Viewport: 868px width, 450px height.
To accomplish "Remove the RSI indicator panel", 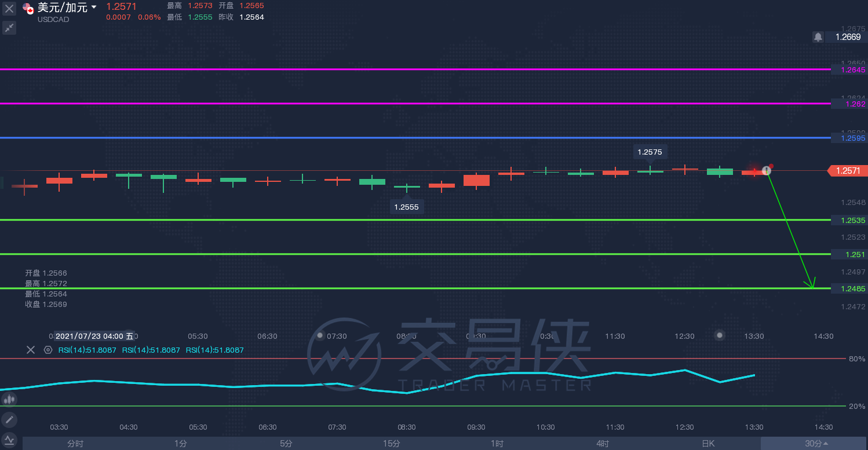I will [31, 350].
